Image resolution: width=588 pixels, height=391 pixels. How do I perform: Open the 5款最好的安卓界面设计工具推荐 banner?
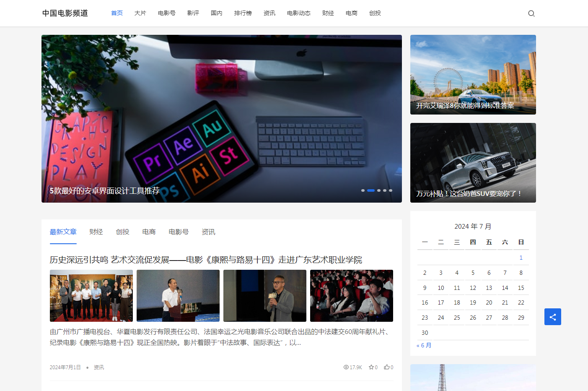(222, 119)
